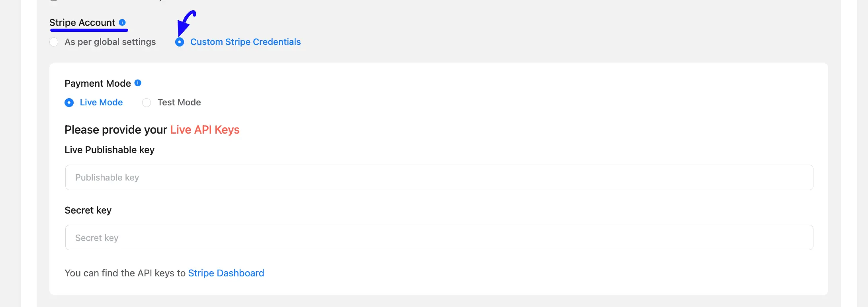Click the Payment Mode info icon

click(138, 83)
